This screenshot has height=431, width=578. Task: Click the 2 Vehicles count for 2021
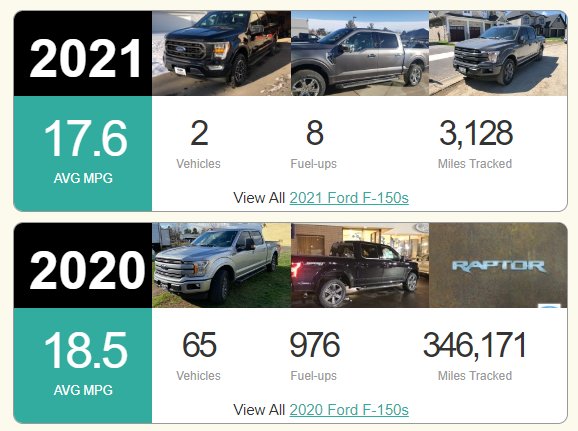click(199, 144)
